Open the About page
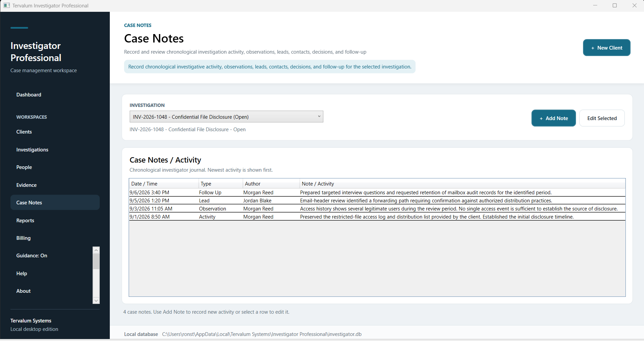 51,291
